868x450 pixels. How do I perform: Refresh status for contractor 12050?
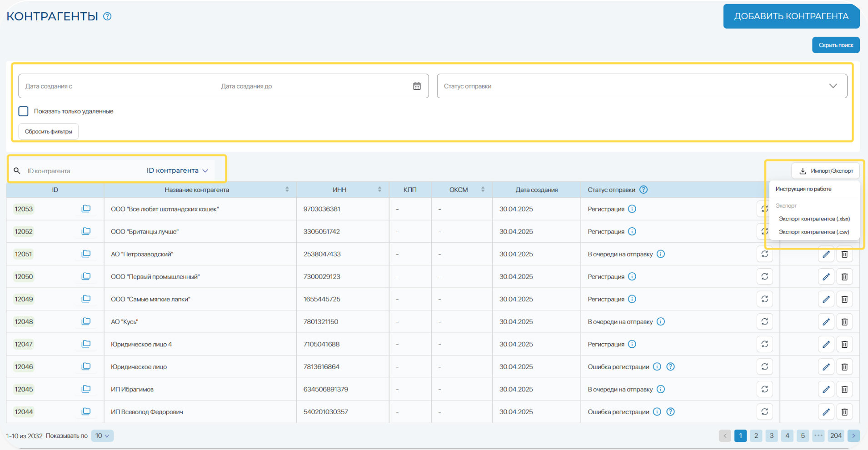[765, 276]
